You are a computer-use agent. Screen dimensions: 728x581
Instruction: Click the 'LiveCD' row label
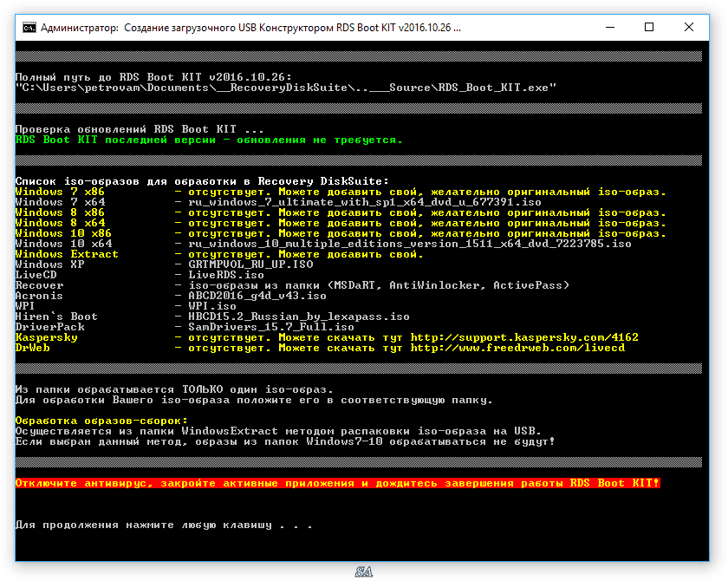click(x=36, y=275)
